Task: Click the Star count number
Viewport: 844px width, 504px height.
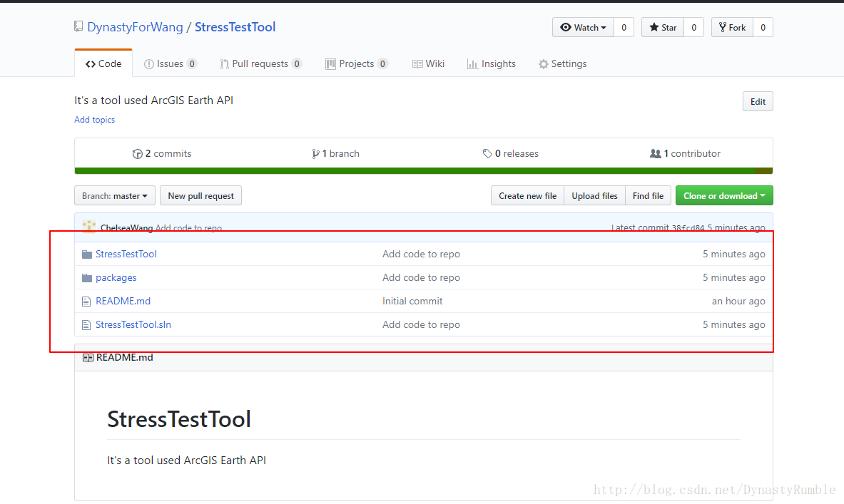Action: pos(694,27)
